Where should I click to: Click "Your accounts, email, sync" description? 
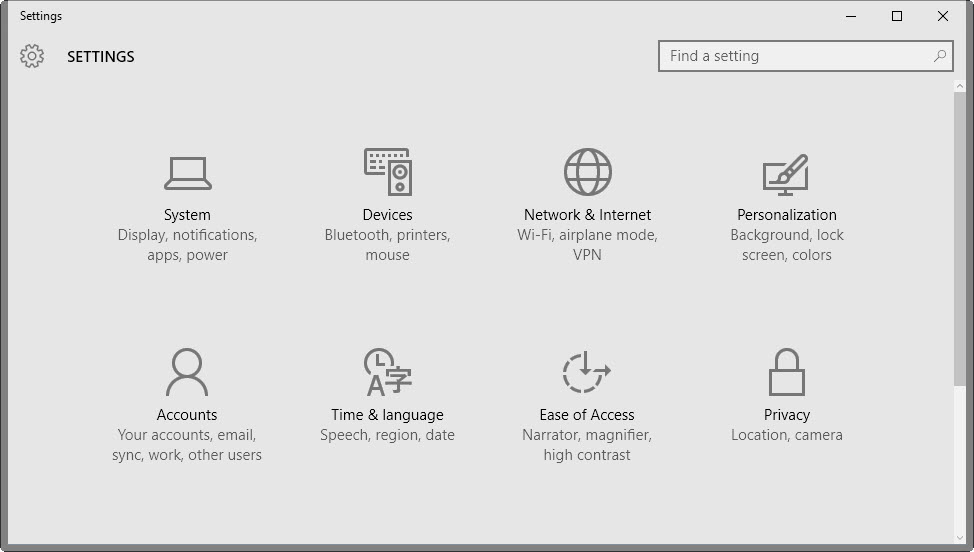(x=187, y=445)
